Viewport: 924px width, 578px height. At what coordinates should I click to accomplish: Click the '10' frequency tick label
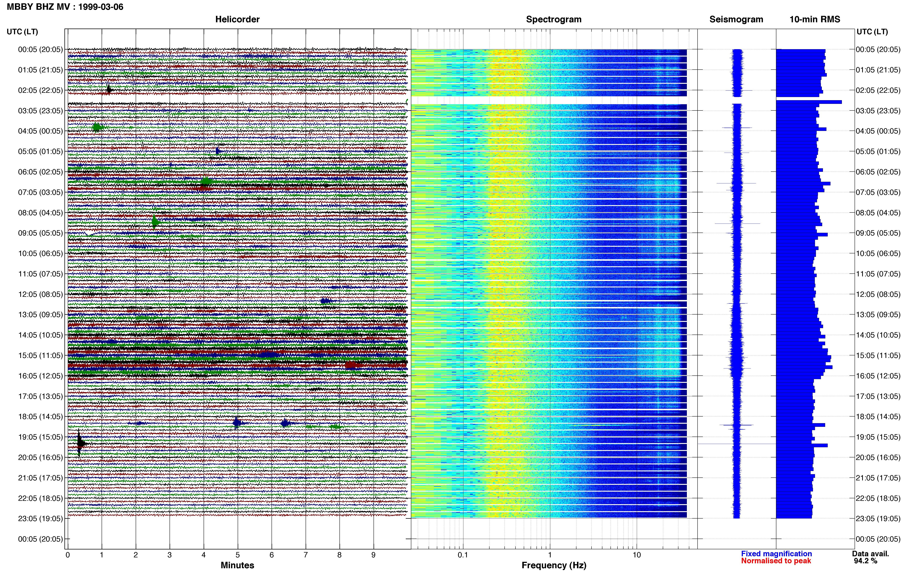(637, 555)
